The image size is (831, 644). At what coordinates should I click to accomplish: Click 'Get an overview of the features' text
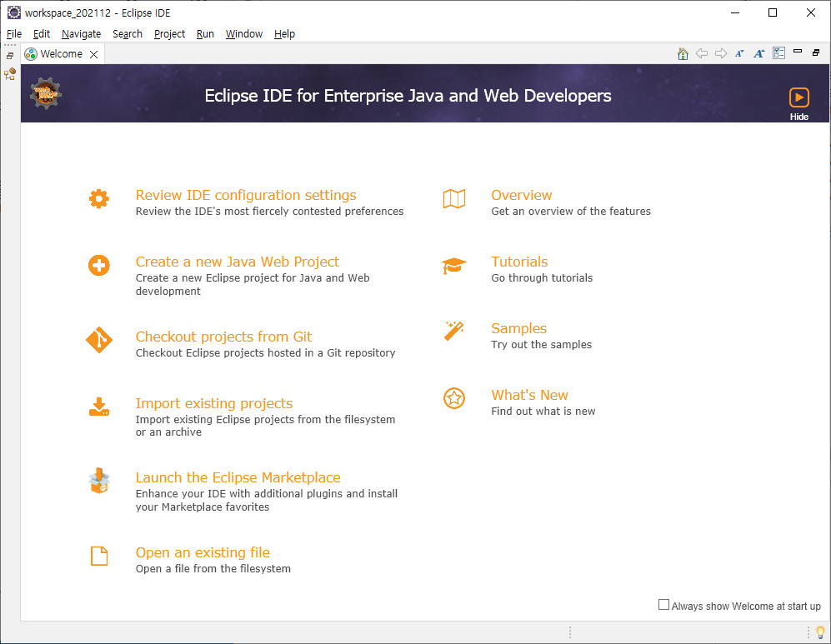click(571, 212)
